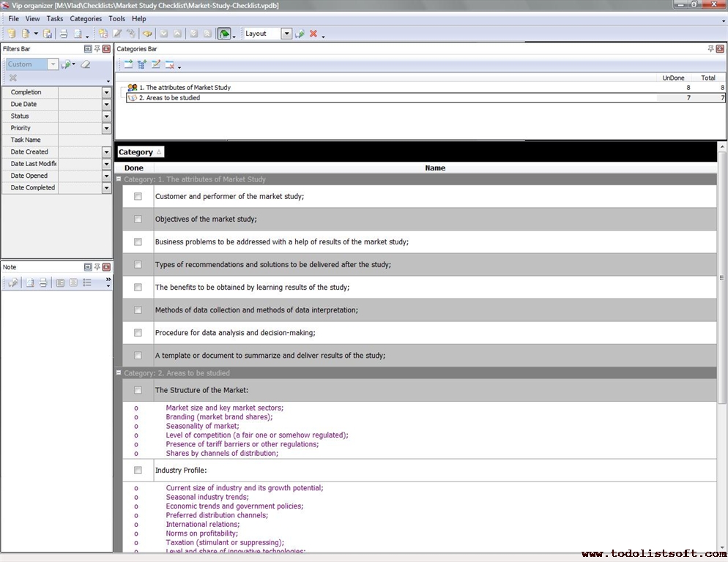Click the red X delete layout icon
This screenshot has width=728, height=562.
(x=313, y=34)
